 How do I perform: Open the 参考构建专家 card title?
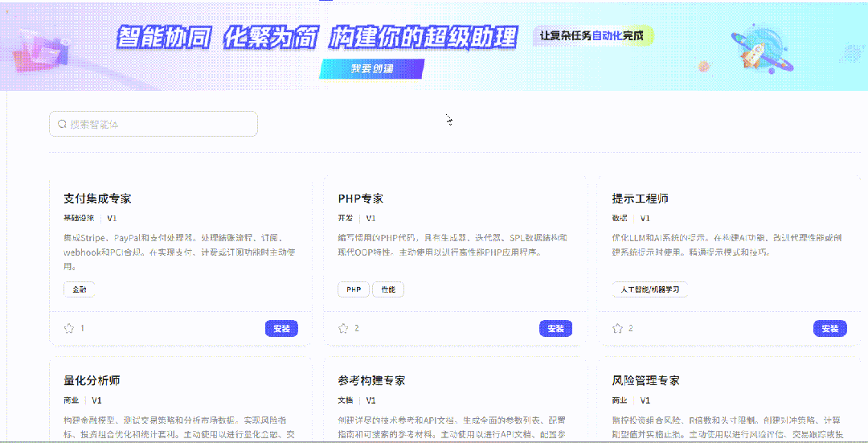(x=371, y=381)
